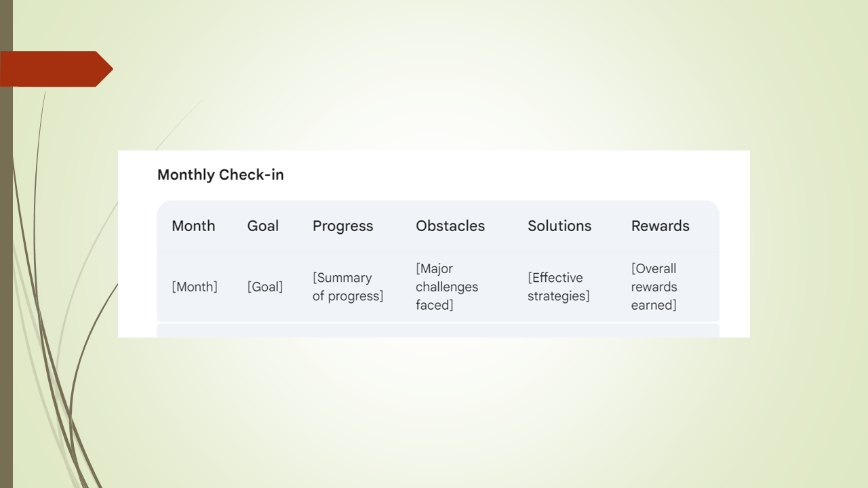Click the [Effective strategies] cell
868x488 pixels.
pos(559,287)
